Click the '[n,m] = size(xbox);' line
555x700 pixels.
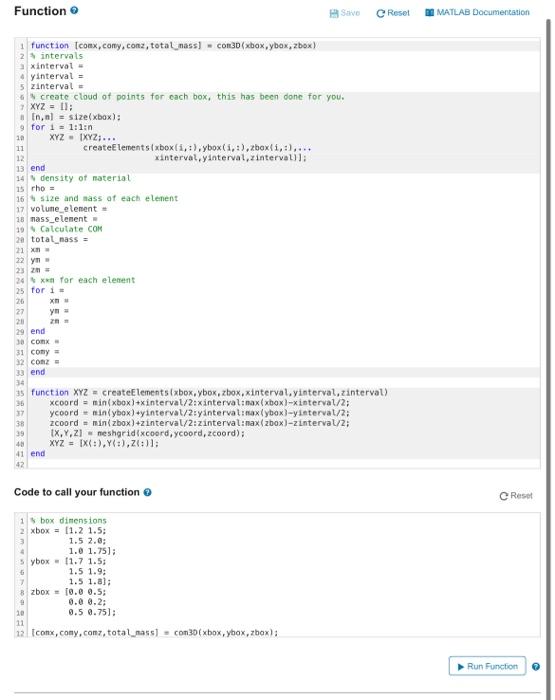[75, 117]
